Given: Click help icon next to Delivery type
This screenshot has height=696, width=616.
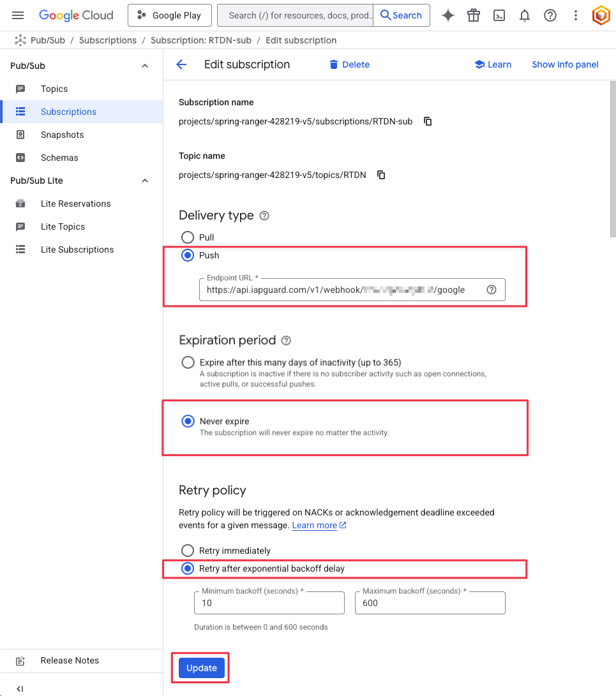Looking at the screenshot, I should click(264, 216).
